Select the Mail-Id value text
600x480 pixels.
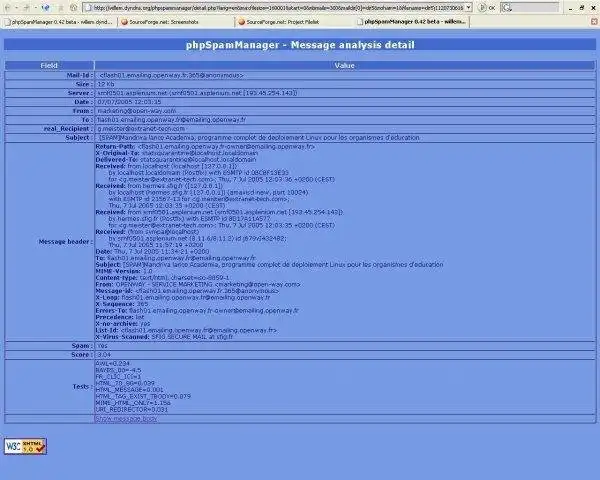point(171,75)
